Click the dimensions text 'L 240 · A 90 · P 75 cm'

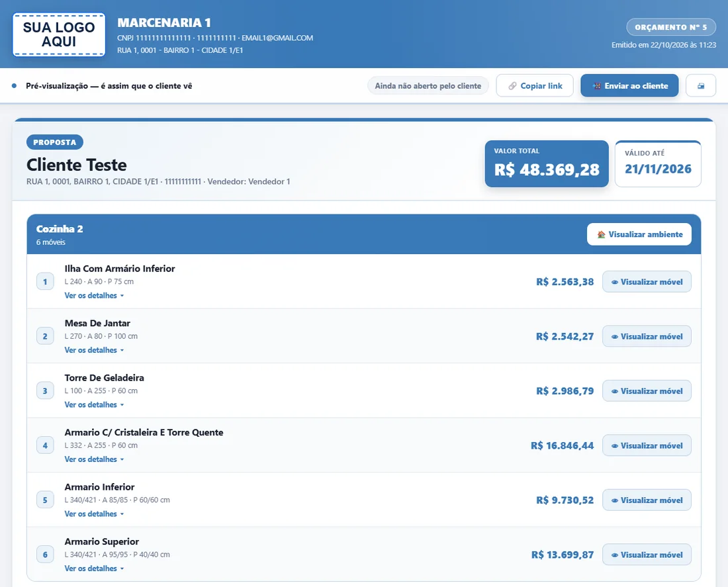point(99,281)
